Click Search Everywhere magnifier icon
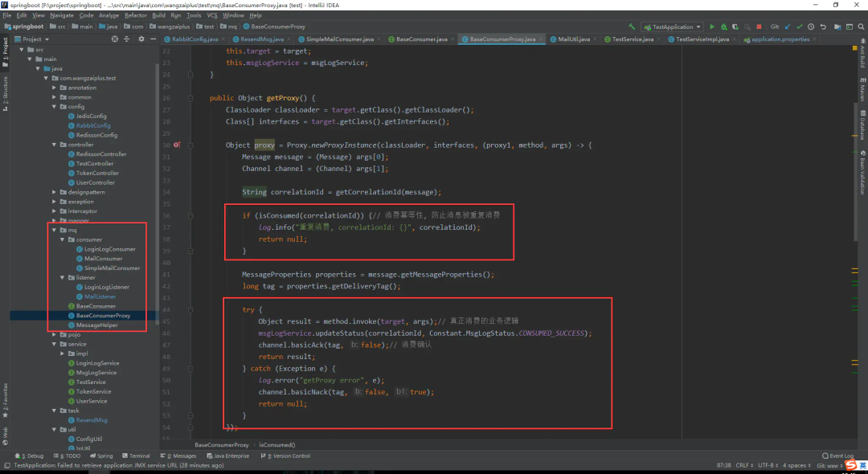The height and width of the screenshot is (474, 868). (861, 27)
